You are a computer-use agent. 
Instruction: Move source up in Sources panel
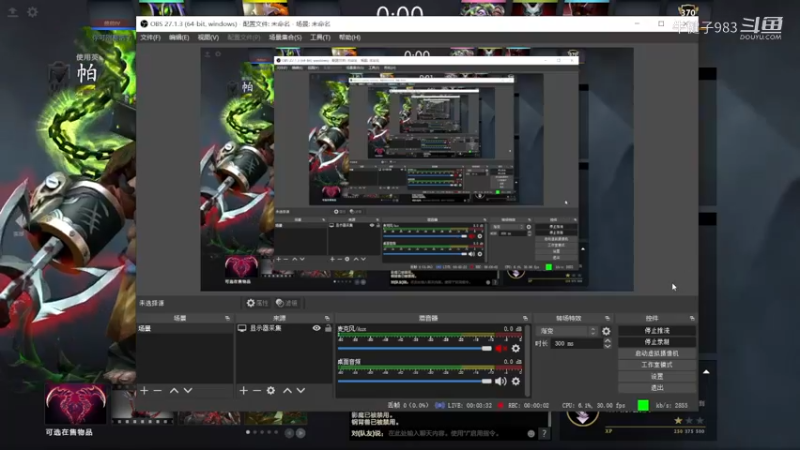[x=287, y=390]
